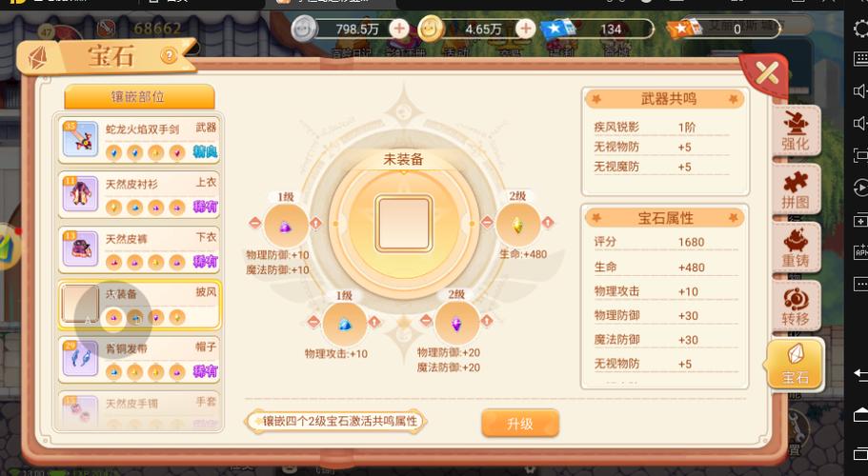Image resolution: width=868 pixels, height=476 pixels.
Task: Open the 重铸 recast tab icon
Action: click(x=796, y=248)
